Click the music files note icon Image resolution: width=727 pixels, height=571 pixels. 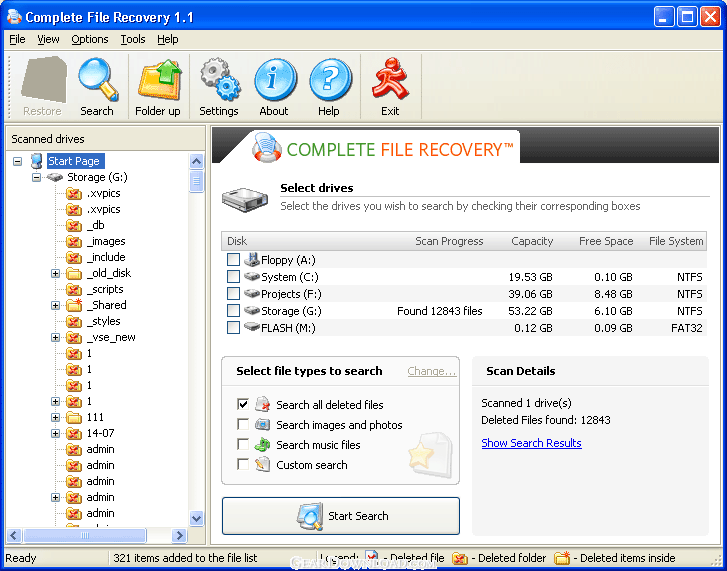click(262, 444)
